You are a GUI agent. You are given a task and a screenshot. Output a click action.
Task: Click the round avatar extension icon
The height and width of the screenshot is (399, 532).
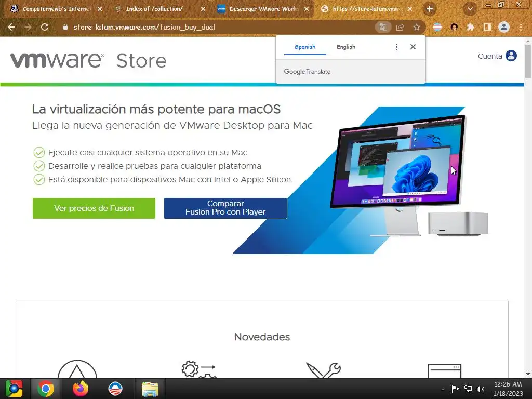coord(454,27)
